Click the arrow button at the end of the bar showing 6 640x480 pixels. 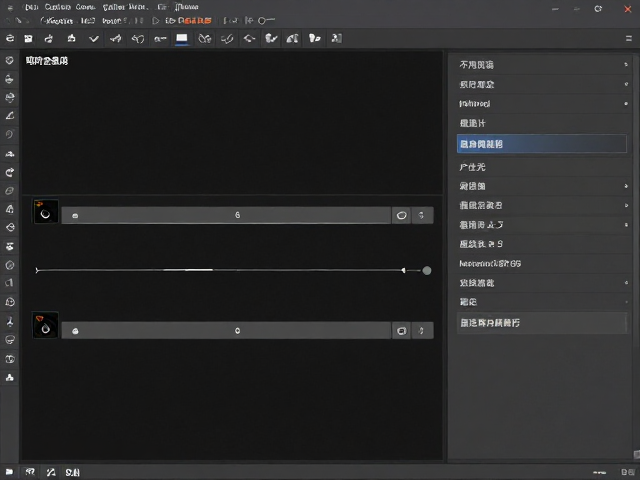422,215
